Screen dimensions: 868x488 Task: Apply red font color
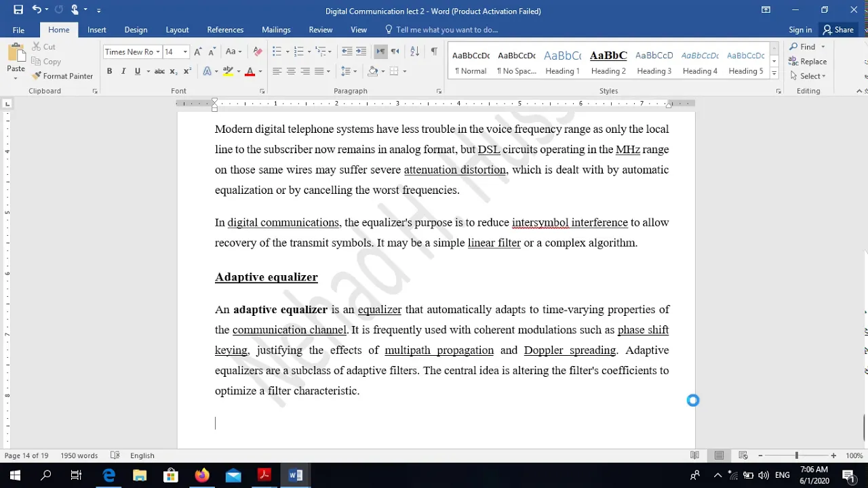click(x=250, y=71)
